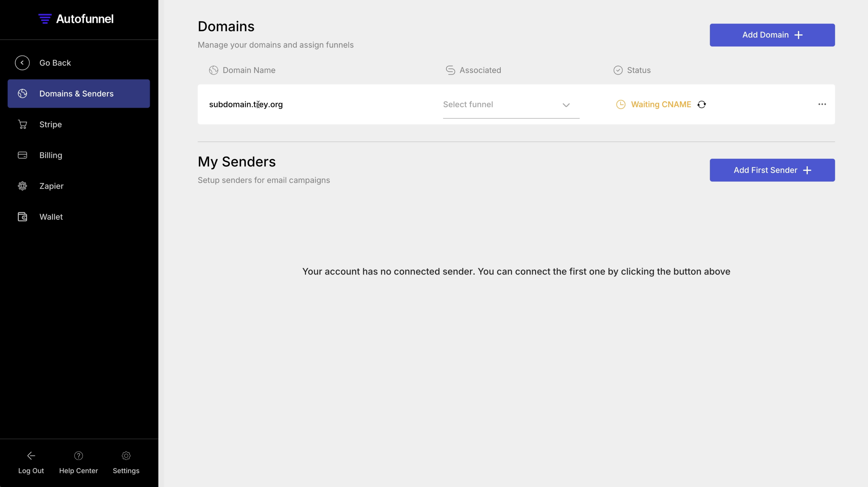The width and height of the screenshot is (868, 487).
Task: Click the Log Out arrow icon
Action: (x=31, y=456)
